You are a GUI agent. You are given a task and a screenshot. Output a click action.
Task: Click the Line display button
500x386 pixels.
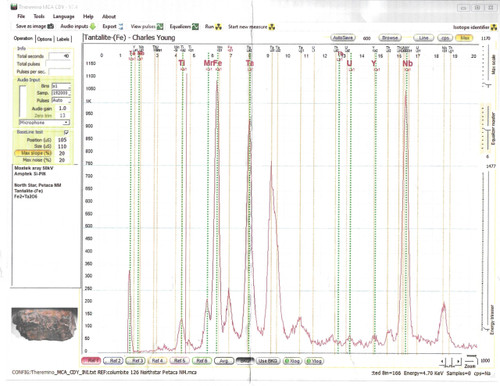tap(424, 38)
